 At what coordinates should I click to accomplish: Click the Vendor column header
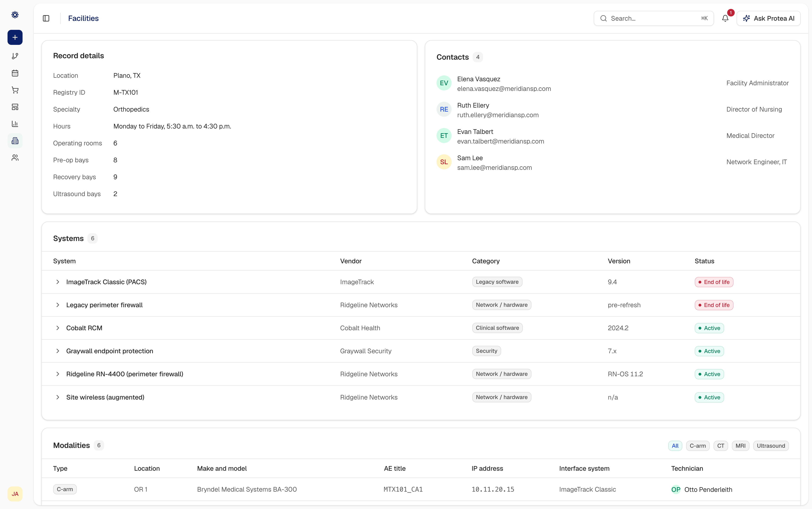(351, 261)
